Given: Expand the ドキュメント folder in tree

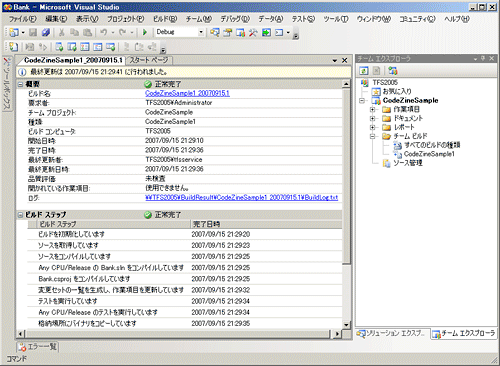Looking at the screenshot, I should coord(373,118).
